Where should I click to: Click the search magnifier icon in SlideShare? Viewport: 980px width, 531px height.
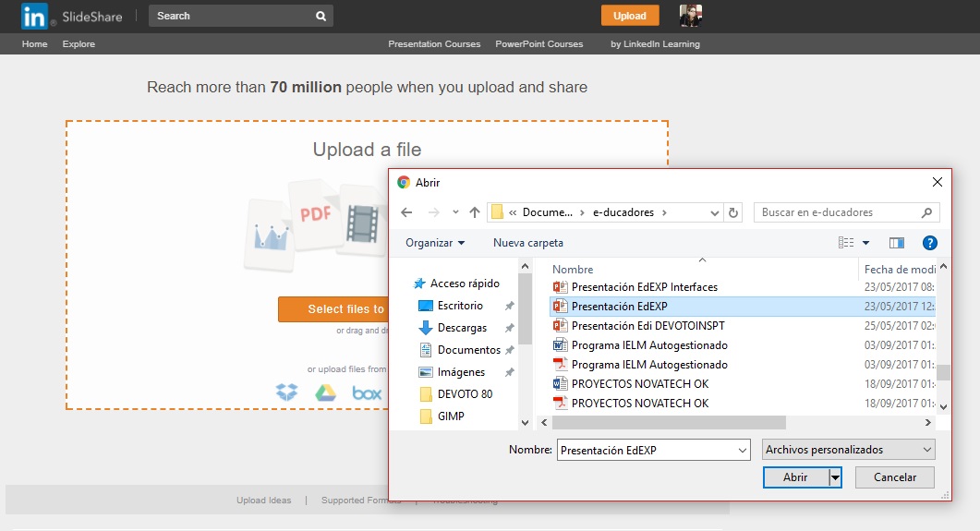tap(321, 16)
